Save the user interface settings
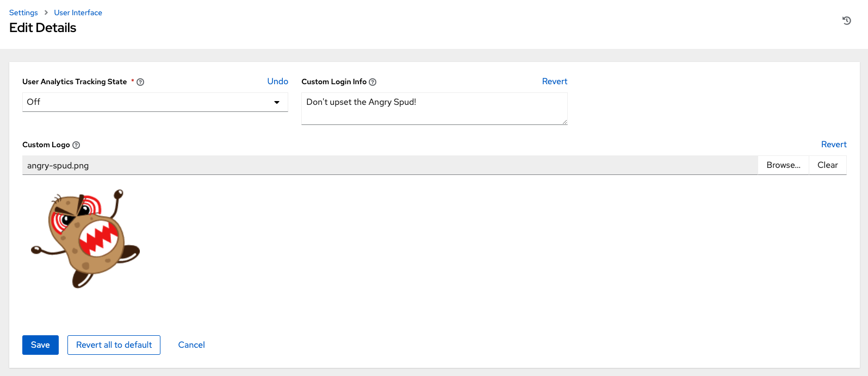Image resolution: width=868 pixels, height=376 pixels. [x=40, y=345]
